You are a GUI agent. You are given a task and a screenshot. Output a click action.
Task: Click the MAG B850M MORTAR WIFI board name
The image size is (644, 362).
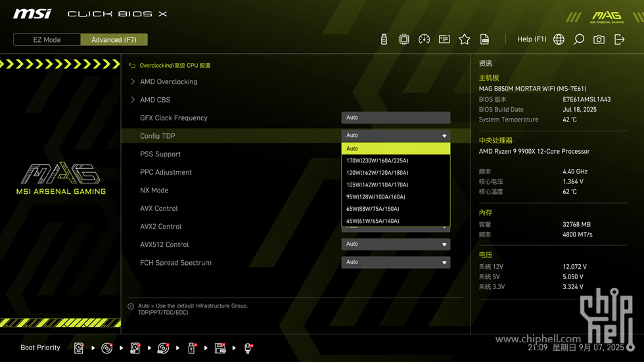[x=532, y=89]
